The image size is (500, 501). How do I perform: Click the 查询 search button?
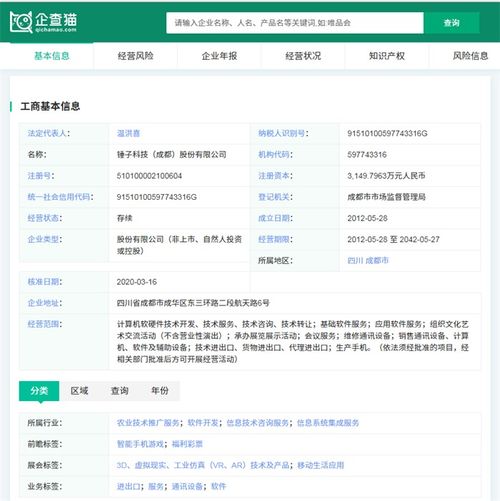point(452,23)
